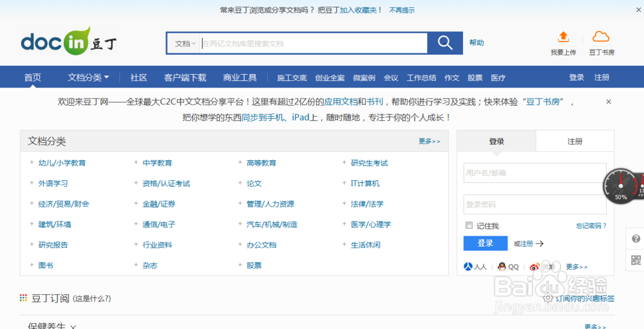Click the help question mark side icon
Viewport: 644px width, 329px height.
coord(636,239)
